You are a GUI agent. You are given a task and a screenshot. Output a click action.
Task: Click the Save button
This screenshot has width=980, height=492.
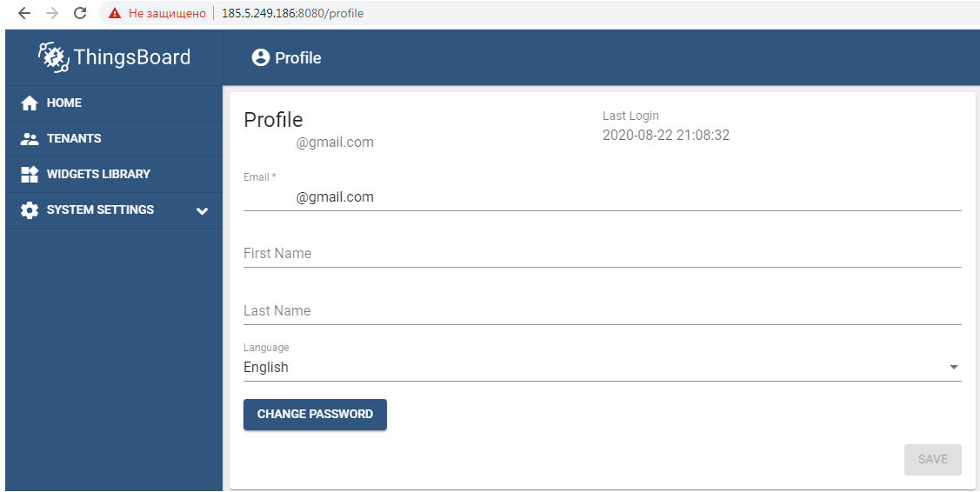tap(932, 460)
